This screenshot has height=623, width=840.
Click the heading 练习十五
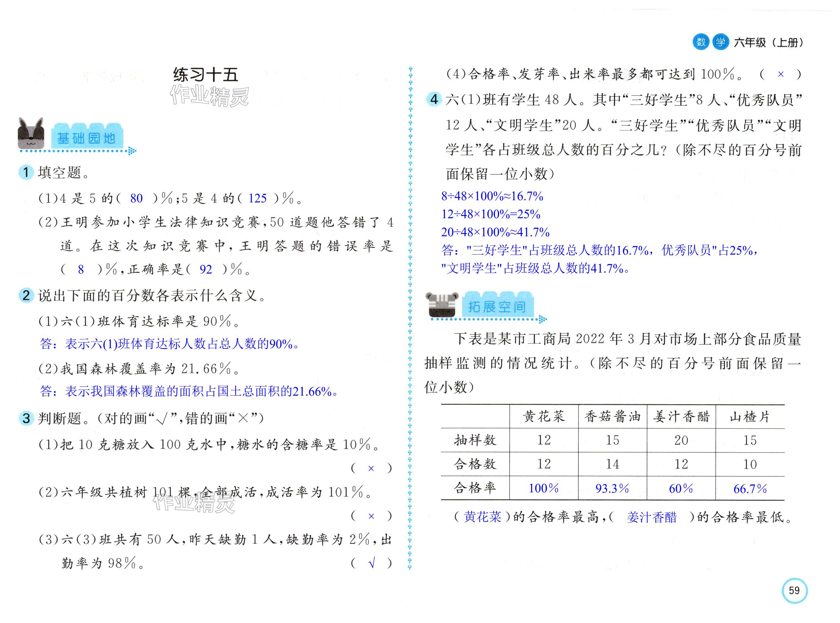tap(206, 75)
